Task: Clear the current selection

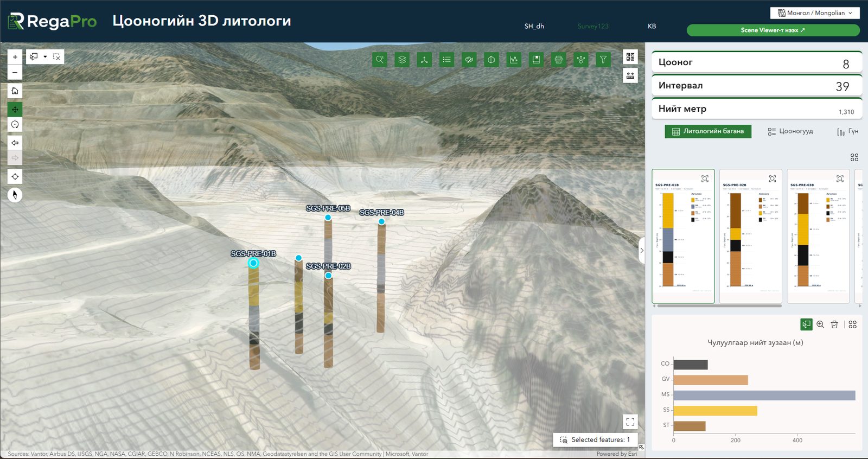Action: (x=56, y=56)
